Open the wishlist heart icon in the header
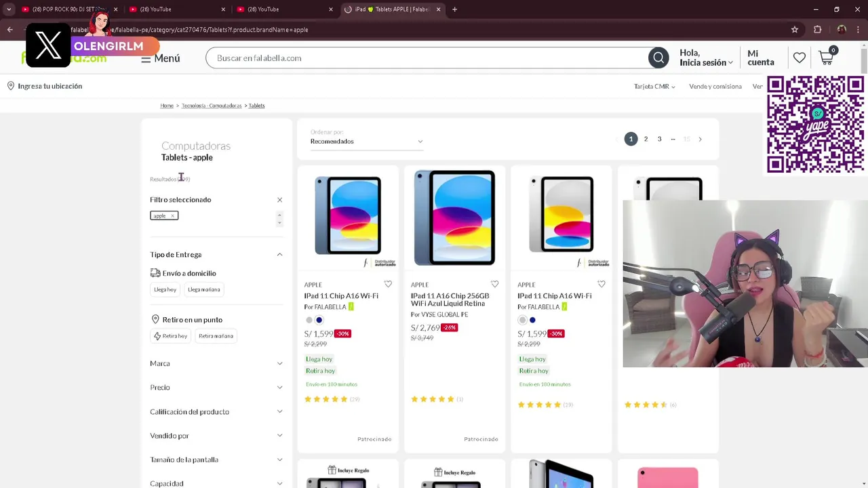868x488 pixels. (800, 58)
